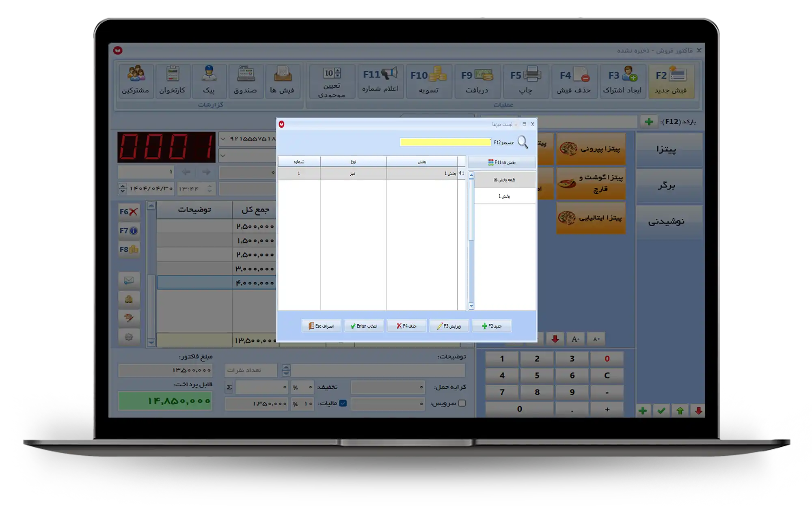This screenshot has height=506, width=812.
Task: Select همه بخش ها in sections list
Action: point(505,180)
